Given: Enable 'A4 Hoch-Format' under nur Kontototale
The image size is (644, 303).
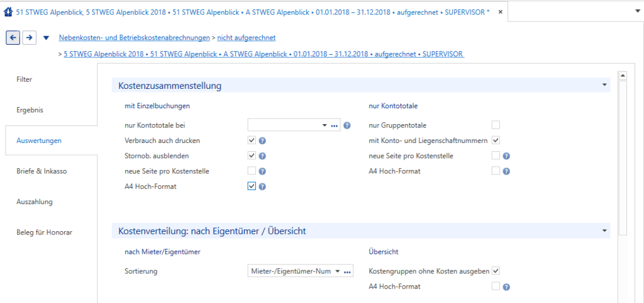Looking at the screenshot, I should point(496,171).
